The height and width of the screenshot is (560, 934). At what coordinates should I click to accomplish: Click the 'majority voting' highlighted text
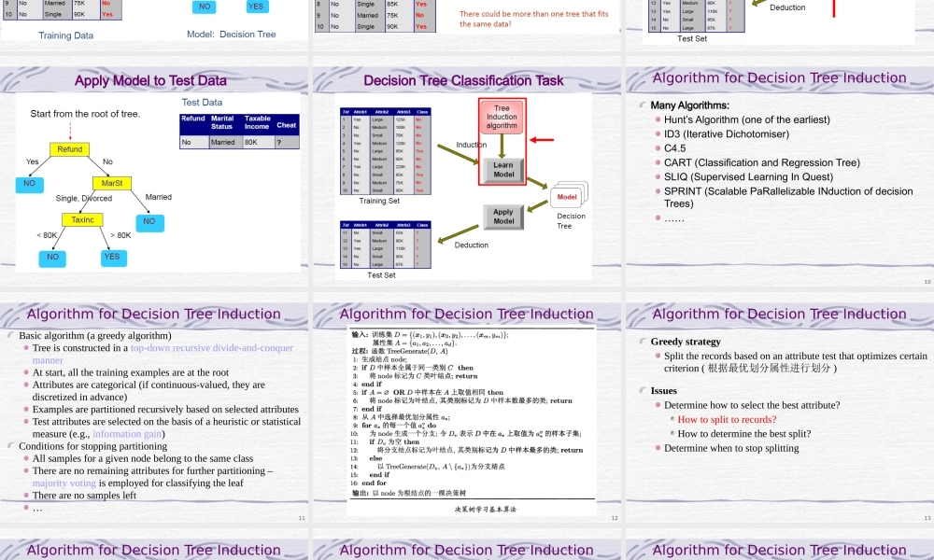64,483
